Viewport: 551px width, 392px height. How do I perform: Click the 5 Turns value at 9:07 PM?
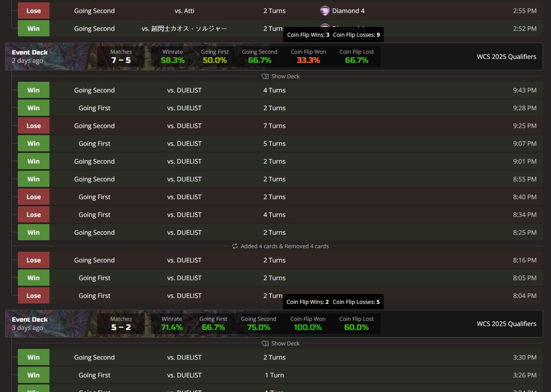pos(275,143)
